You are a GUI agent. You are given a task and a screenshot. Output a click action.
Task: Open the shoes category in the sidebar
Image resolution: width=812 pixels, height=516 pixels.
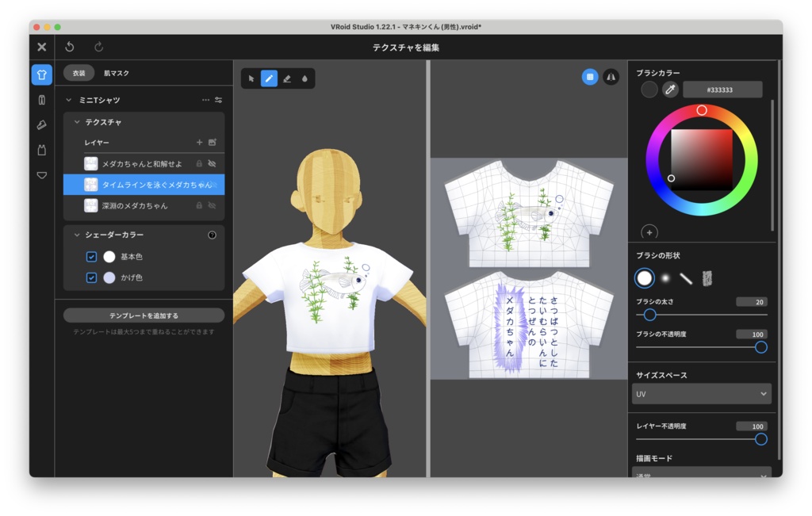(42, 124)
